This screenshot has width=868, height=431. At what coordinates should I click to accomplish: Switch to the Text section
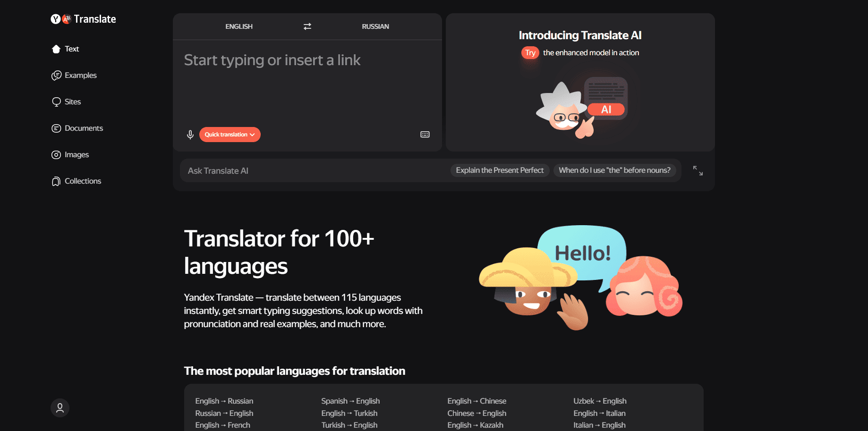pyautogui.click(x=72, y=49)
